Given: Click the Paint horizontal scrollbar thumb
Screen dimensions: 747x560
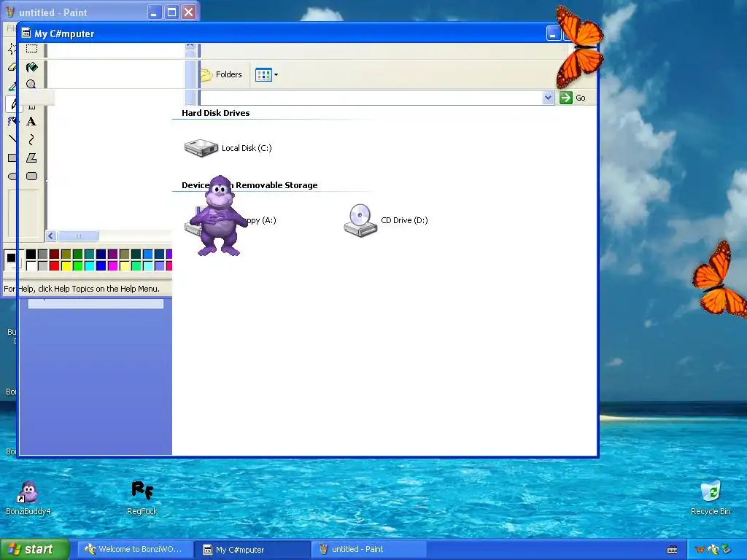Looking at the screenshot, I should point(78,236).
